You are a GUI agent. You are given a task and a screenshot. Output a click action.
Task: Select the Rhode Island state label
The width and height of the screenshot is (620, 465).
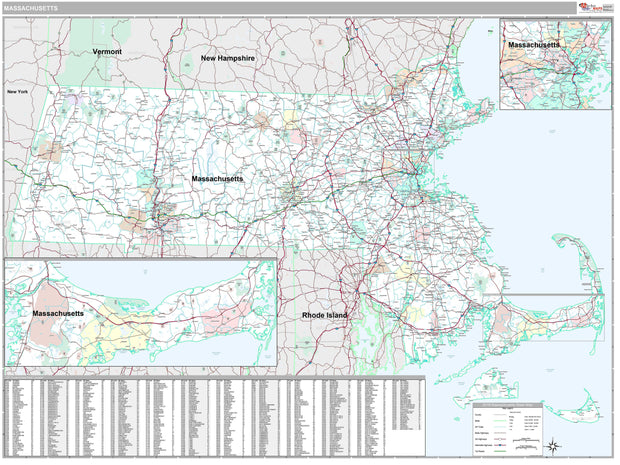[x=325, y=315]
